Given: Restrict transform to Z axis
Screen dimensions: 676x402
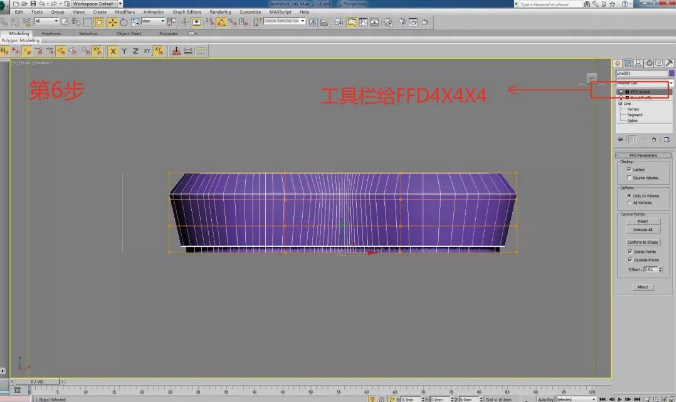Looking at the screenshot, I should 136,50.
